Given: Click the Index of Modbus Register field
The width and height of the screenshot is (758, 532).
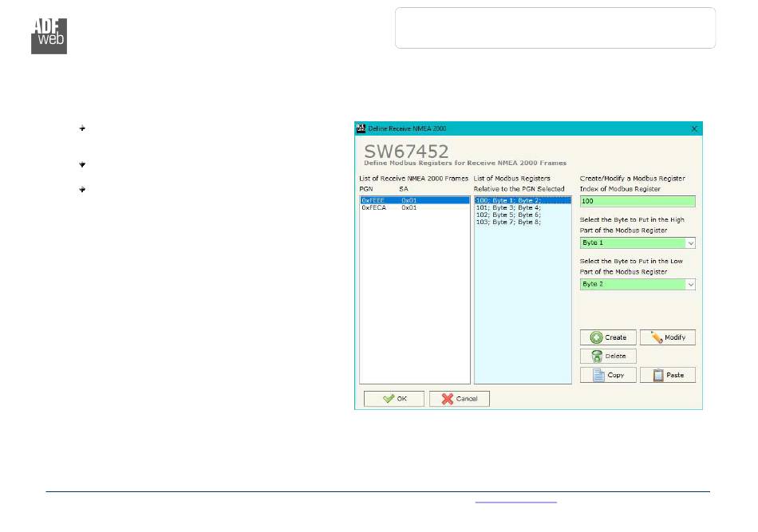Looking at the screenshot, I should pos(638,201).
